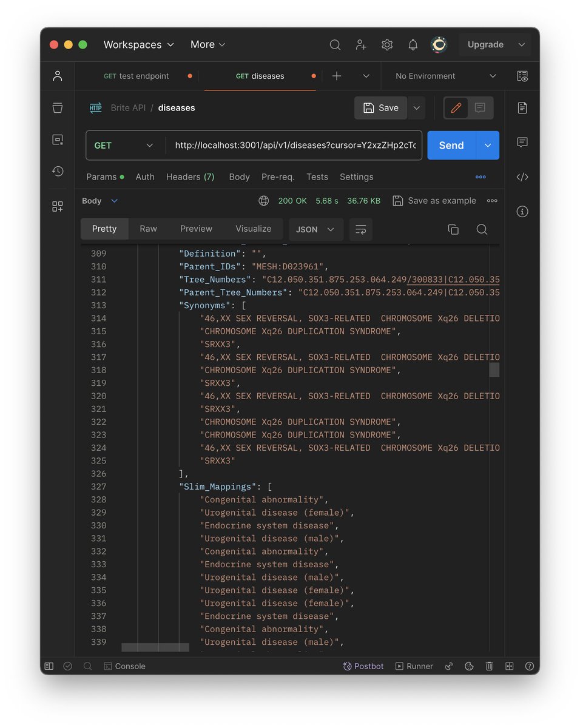Change the GET method dropdown

tap(124, 146)
